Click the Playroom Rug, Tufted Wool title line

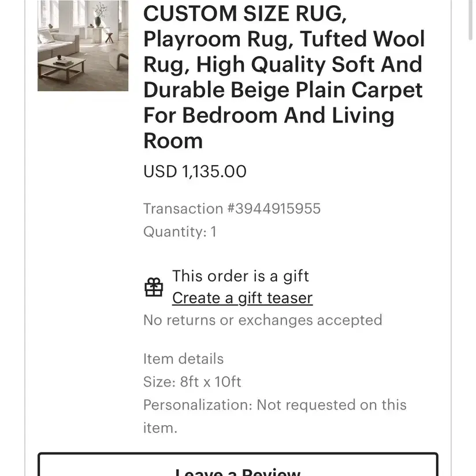coord(284,39)
